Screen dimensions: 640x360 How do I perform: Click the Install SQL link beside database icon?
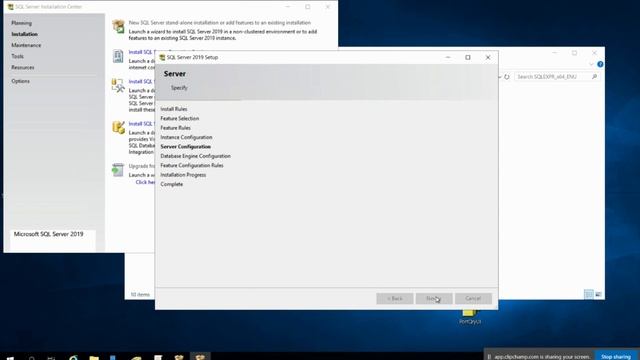point(141,124)
